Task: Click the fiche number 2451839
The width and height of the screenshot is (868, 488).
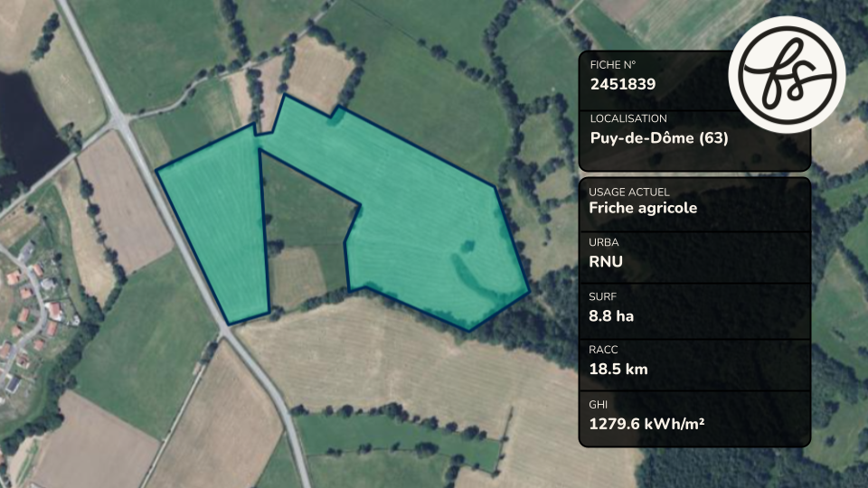Action: 623,84
